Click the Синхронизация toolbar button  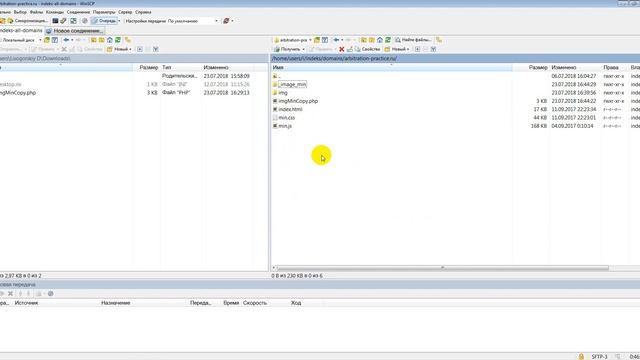point(27,21)
